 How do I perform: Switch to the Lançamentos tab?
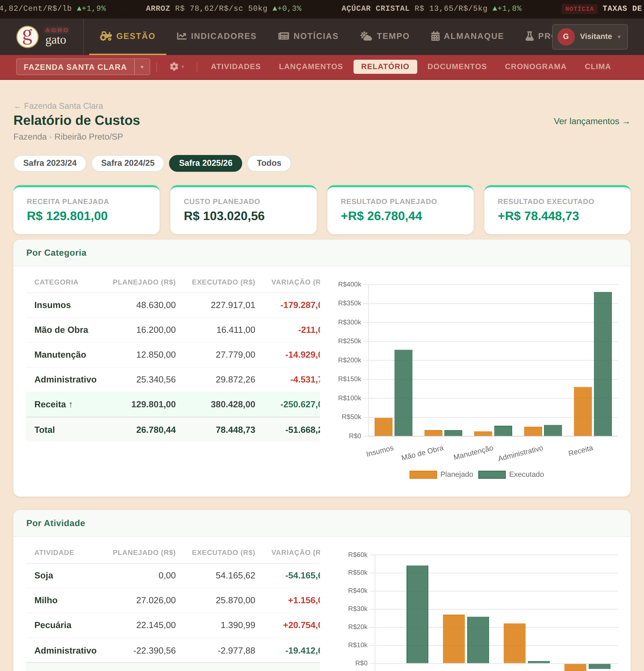(x=311, y=66)
